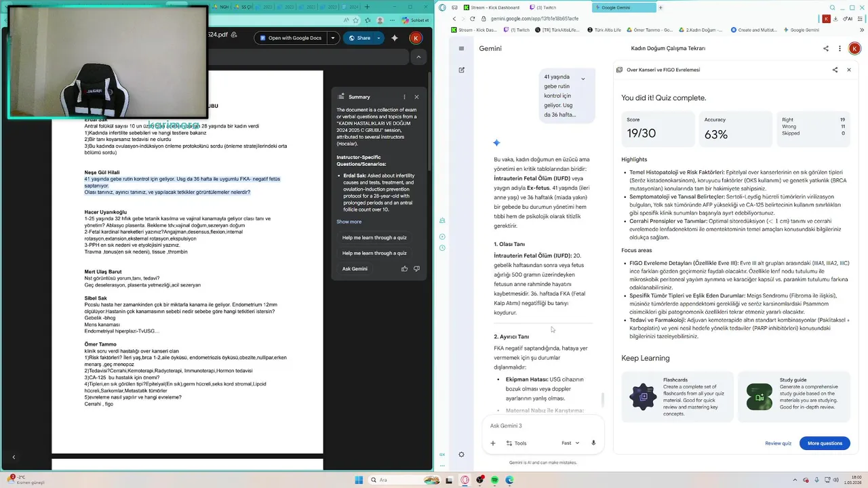
Task: Open 2.Kadın Doğum bookmark
Action: tap(701, 30)
